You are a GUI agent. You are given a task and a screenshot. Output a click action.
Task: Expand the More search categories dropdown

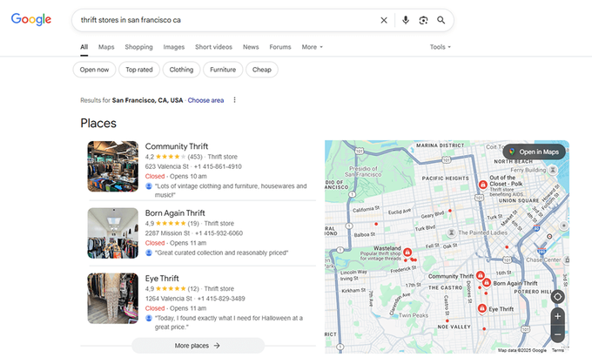(313, 47)
